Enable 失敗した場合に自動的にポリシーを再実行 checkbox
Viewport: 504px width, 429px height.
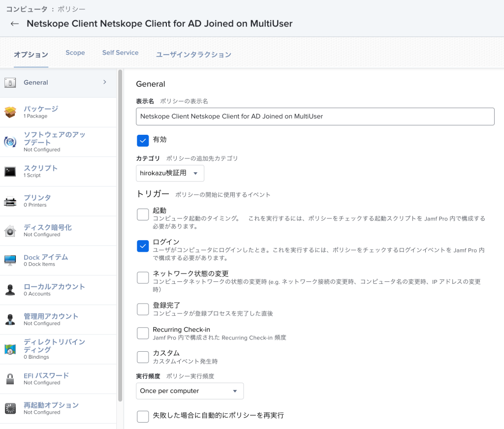(143, 417)
